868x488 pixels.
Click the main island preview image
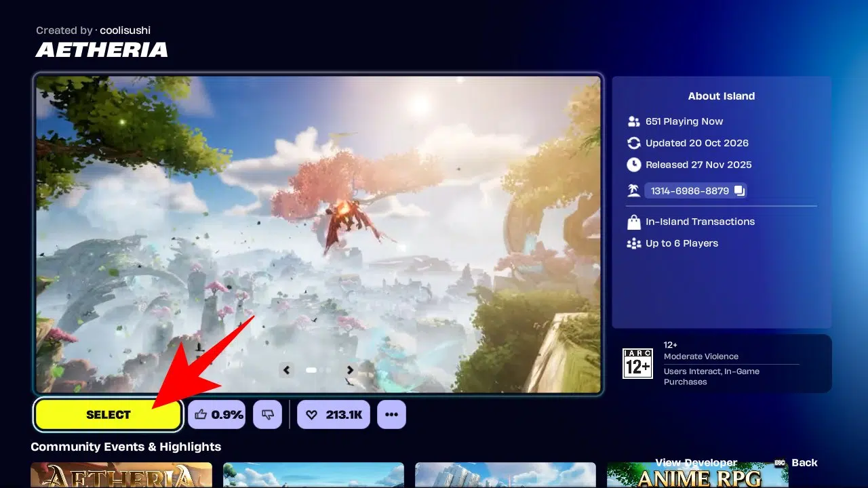[x=317, y=234]
